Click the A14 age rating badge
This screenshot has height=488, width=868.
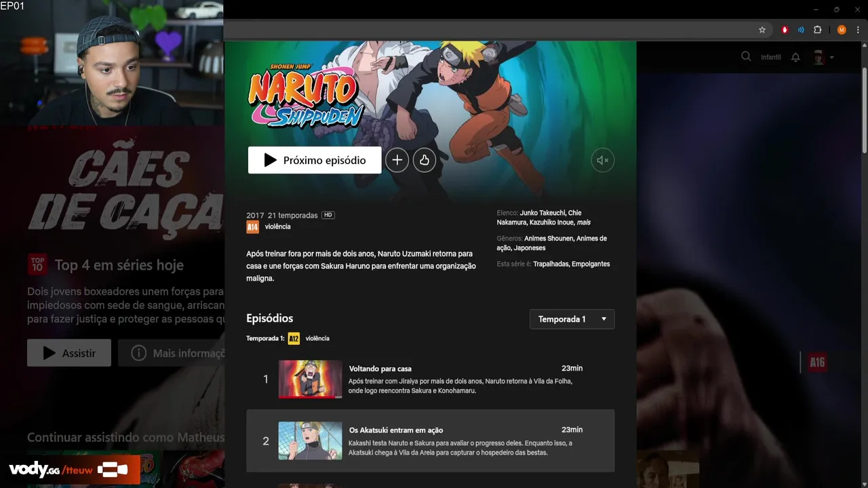click(x=252, y=227)
